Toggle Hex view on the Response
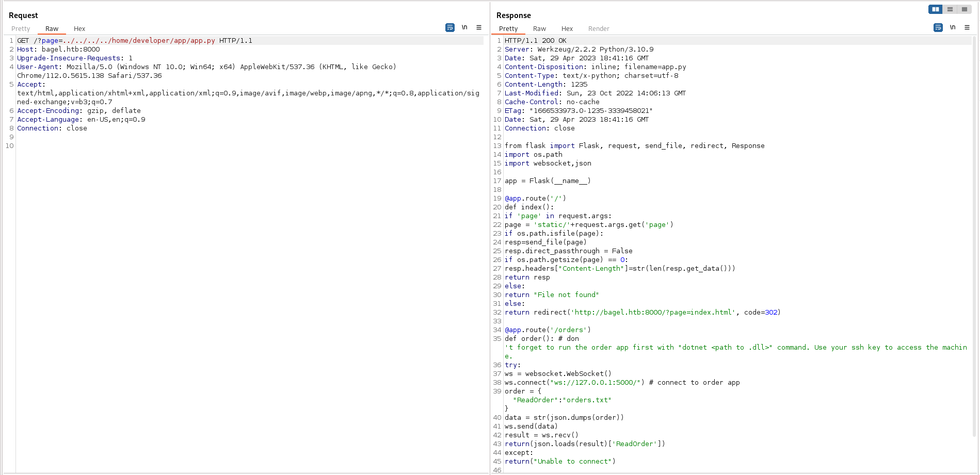 (567, 28)
